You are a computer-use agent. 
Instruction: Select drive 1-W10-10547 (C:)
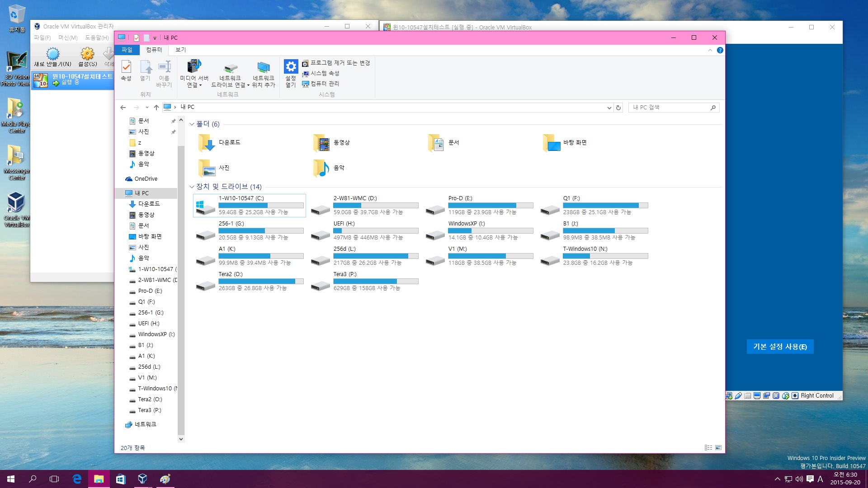[250, 206]
